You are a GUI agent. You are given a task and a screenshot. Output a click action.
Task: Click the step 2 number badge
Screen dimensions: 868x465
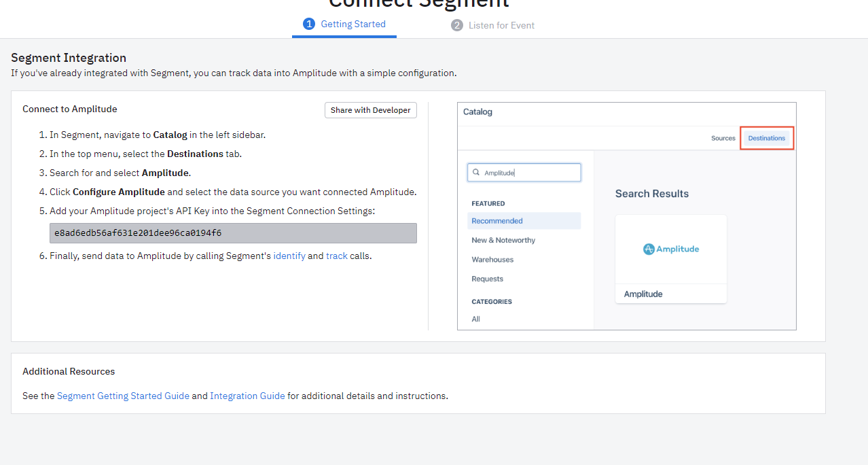[457, 25]
